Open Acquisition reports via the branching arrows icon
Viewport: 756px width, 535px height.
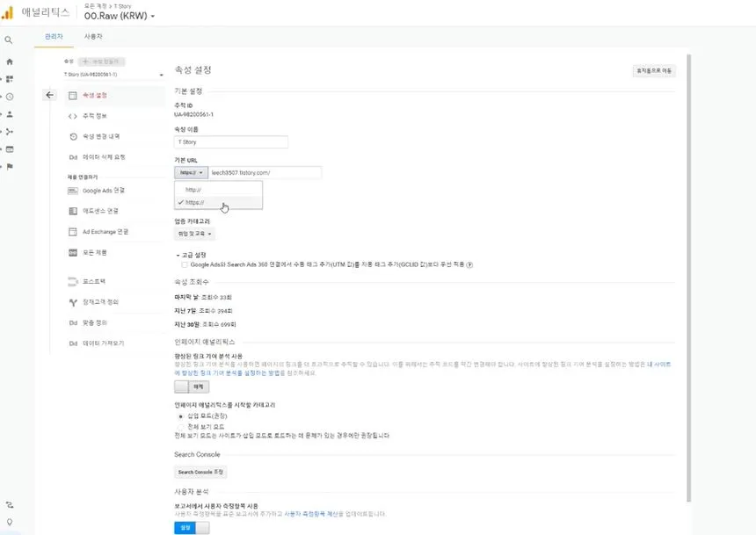click(9, 132)
